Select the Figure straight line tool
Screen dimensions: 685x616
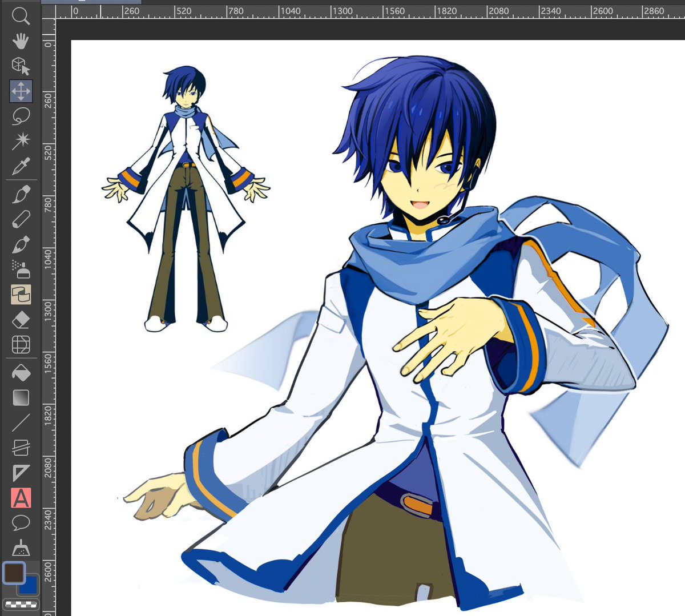click(x=21, y=422)
